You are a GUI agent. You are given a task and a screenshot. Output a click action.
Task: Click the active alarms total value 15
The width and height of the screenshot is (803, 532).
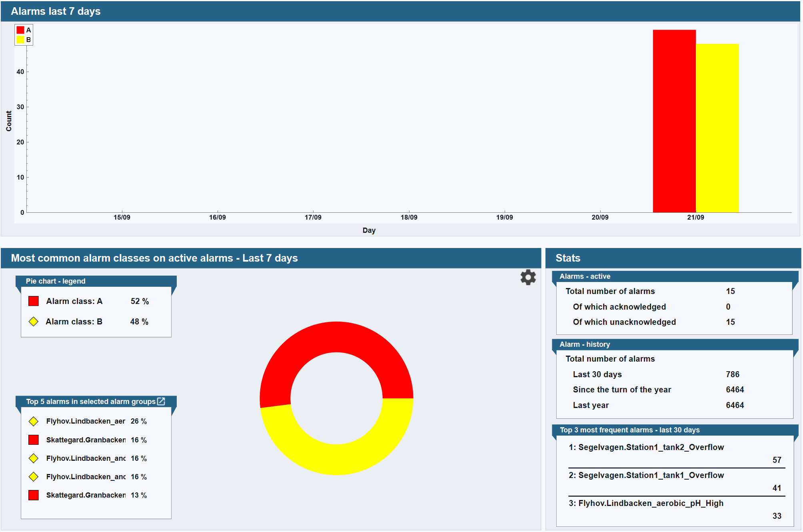[x=730, y=291]
